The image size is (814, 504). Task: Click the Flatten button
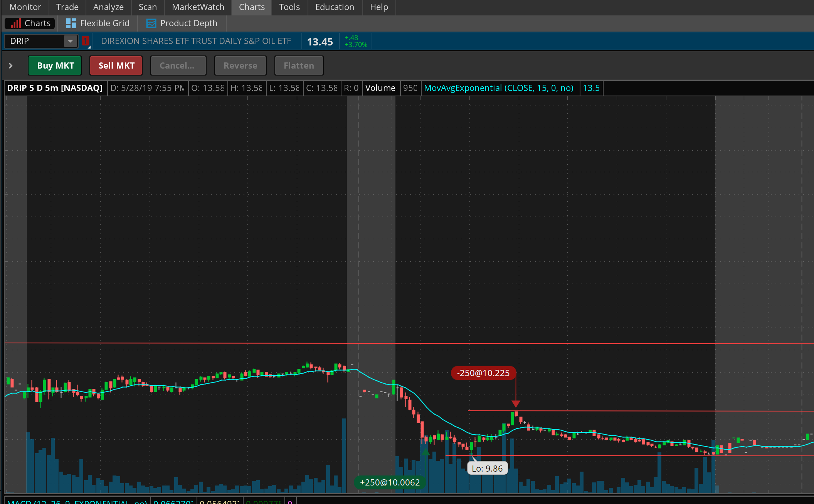point(299,66)
